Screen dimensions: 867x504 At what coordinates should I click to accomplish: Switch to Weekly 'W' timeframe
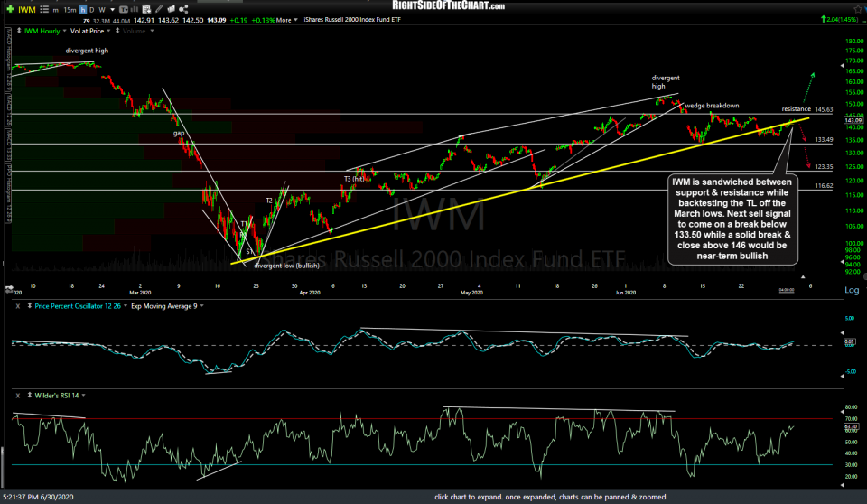coord(102,9)
